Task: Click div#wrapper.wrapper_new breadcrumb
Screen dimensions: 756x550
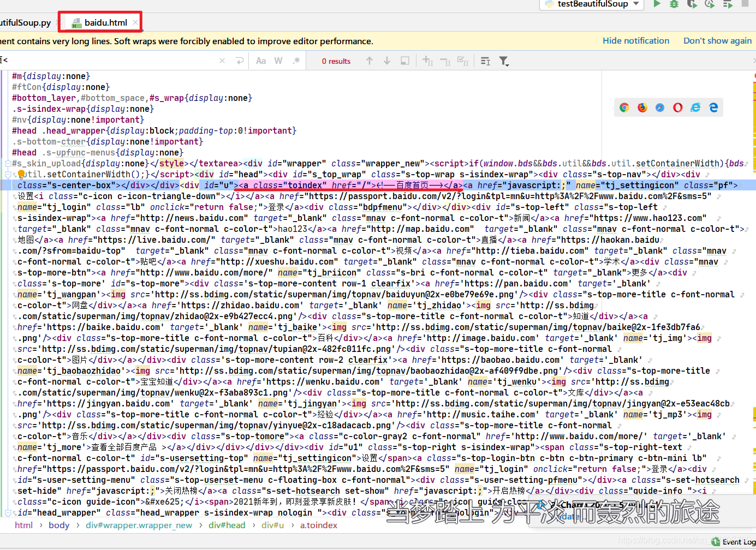Action: [x=139, y=525]
